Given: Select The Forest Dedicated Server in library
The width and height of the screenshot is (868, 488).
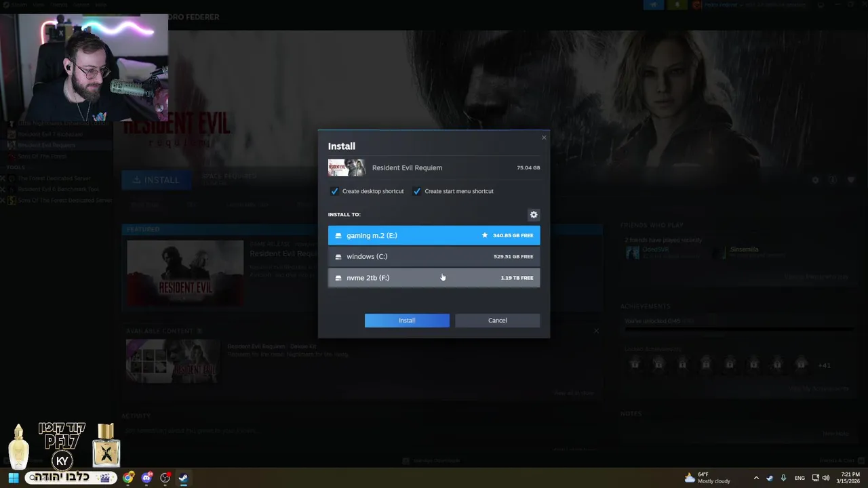Looking at the screenshot, I should pos(54,178).
